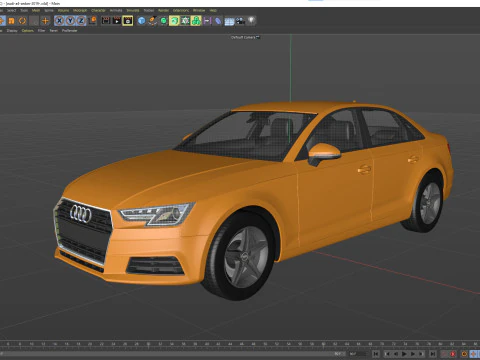This screenshot has height=360, width=480.
Task: Add a purple Linear Field object
Action: [x=207, y=21]
